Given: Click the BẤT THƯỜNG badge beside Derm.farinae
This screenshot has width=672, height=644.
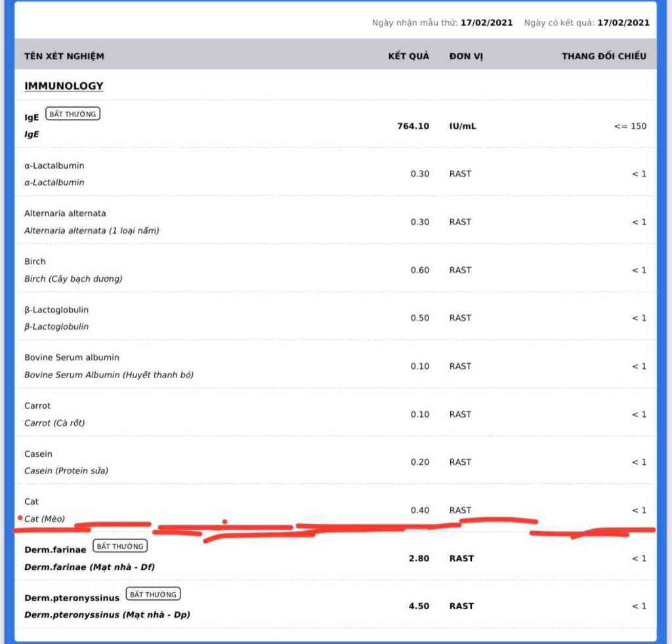Looking at the screenshot, I should [120, 546].
